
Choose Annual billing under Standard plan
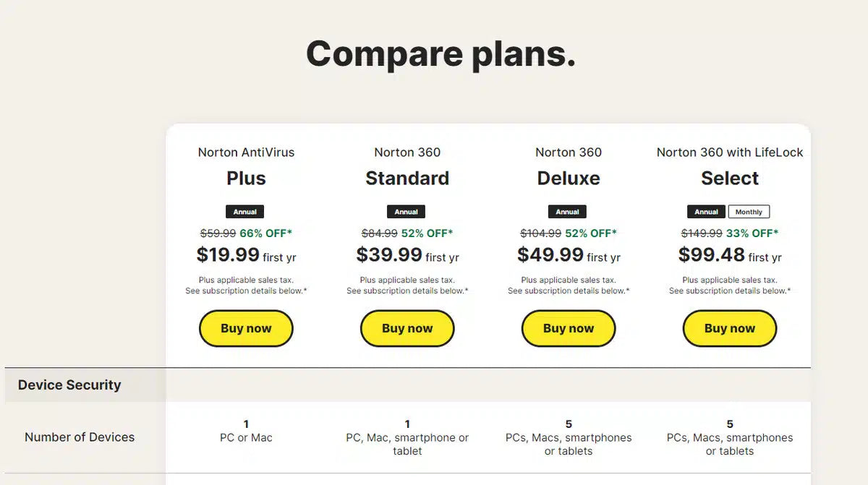[x=407, y=212]
